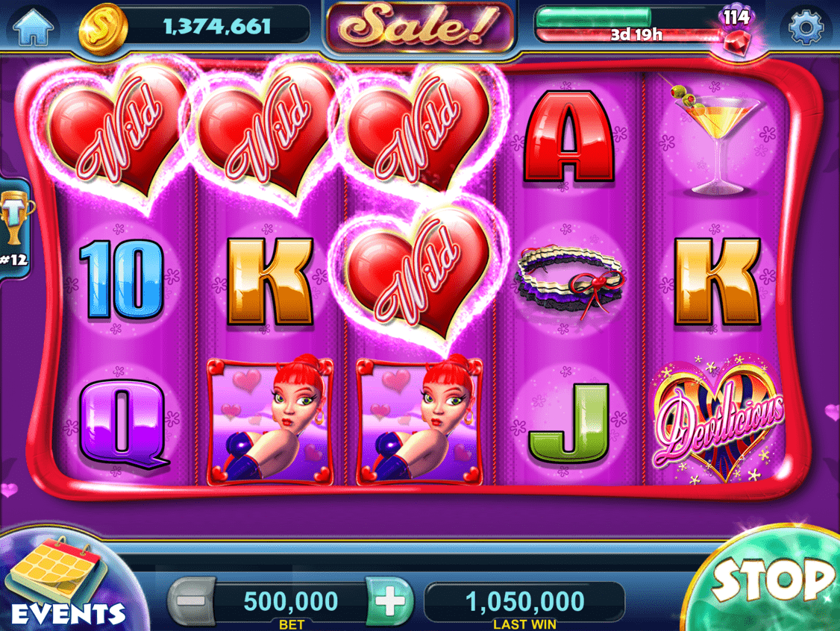Click the Devilicious heart logo symbol
This screenshot has height=631, width=840.
pyautogui.click(x=717, y=418)
